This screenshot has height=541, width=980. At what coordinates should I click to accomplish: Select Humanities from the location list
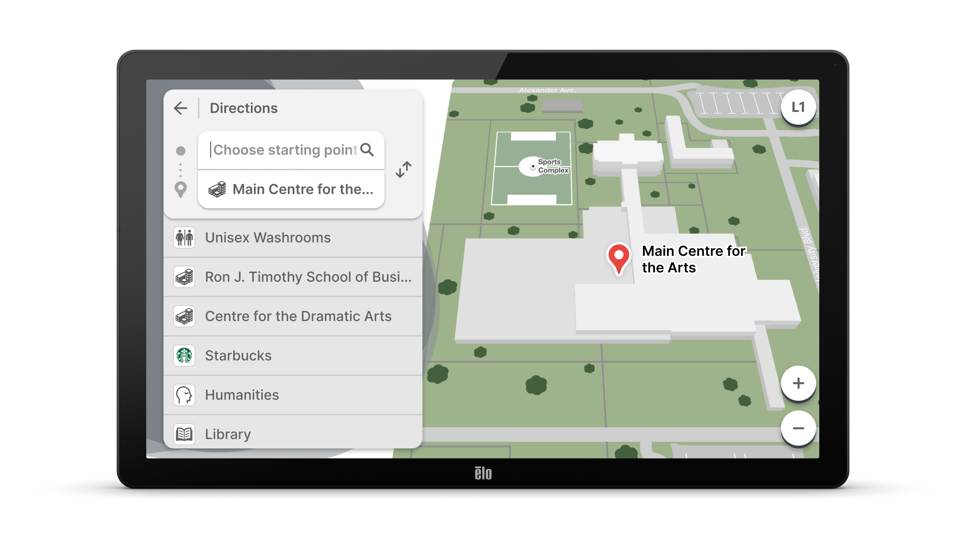[x=242, y=395]
